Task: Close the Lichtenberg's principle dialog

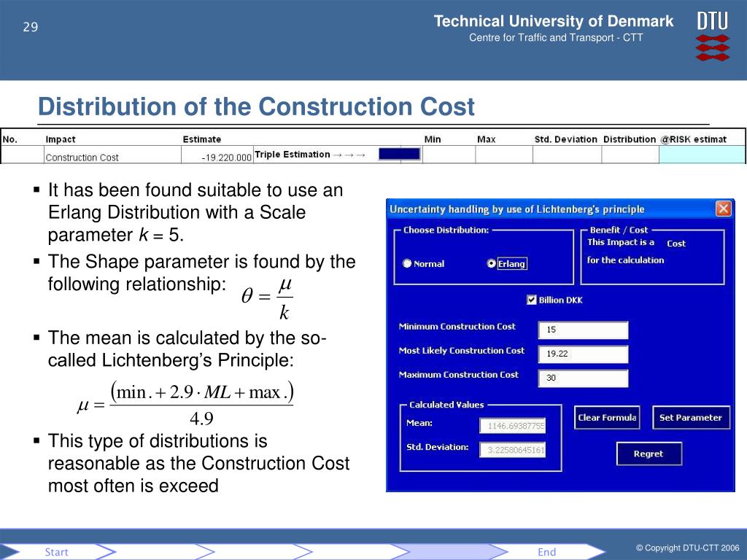Action: (723, 209)
